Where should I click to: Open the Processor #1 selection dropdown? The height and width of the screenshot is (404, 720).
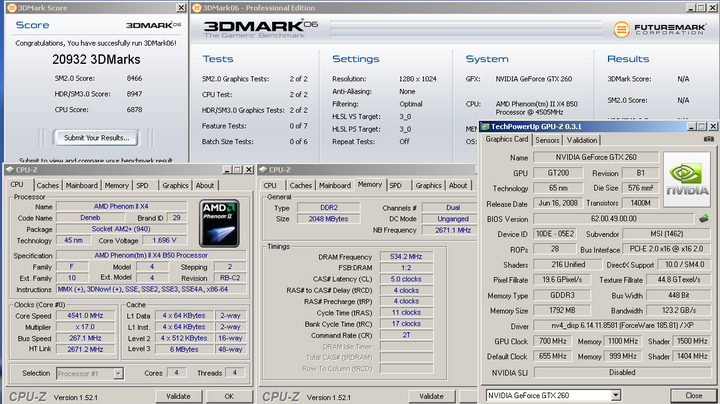pyautogui.click(x=118, y=373)
